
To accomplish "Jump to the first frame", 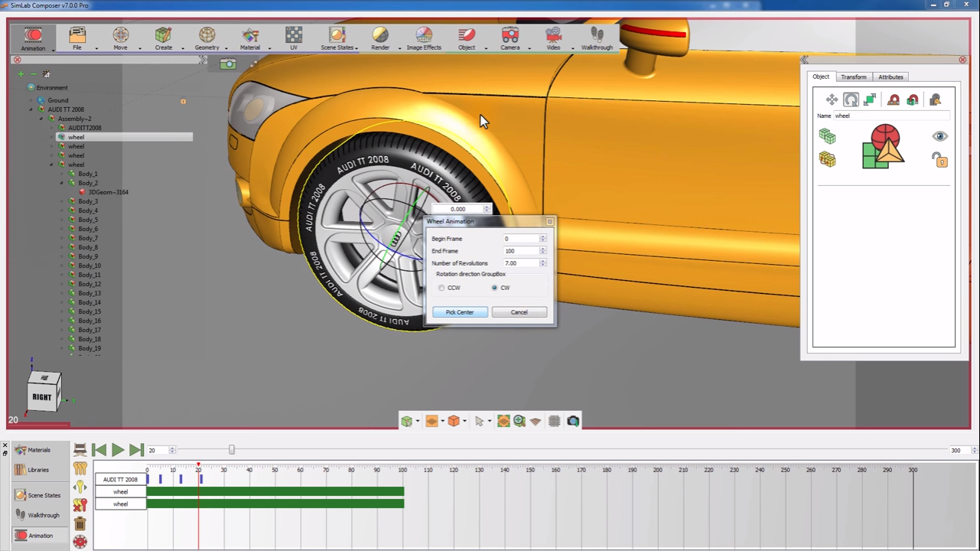I will 99,450.
